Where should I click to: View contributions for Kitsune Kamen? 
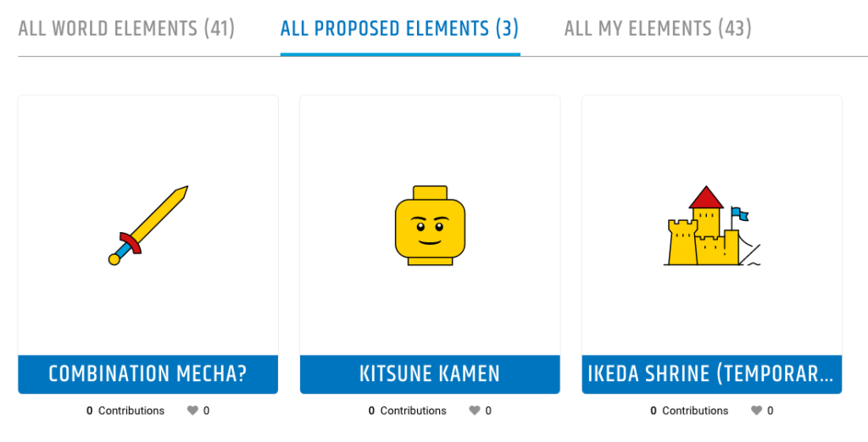[408, 411]
